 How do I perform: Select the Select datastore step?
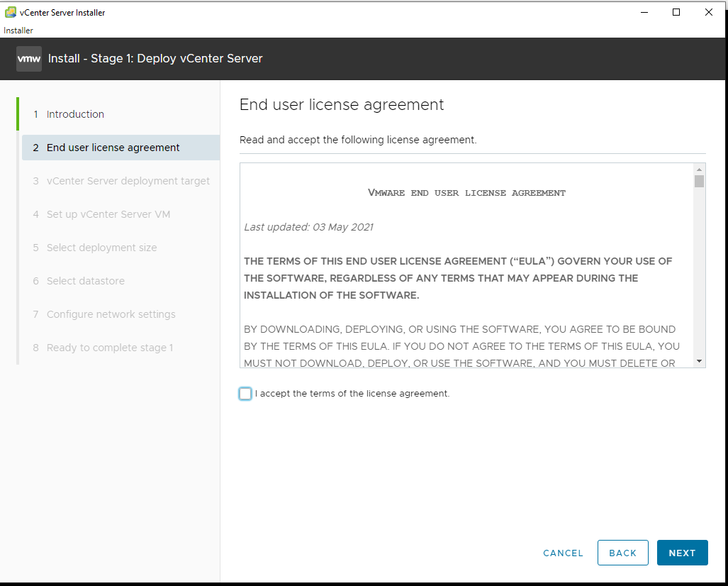pos(121,281)
